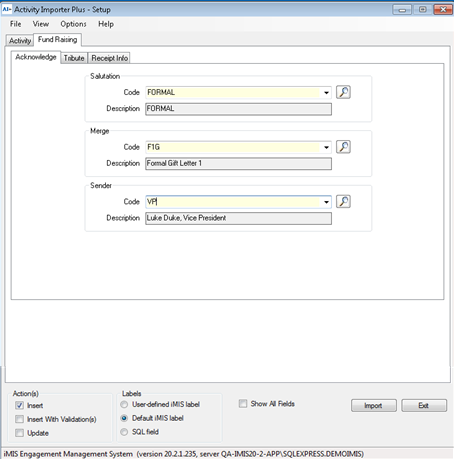
Task: Check the Show All Fields option
Action: pos(243,404)
